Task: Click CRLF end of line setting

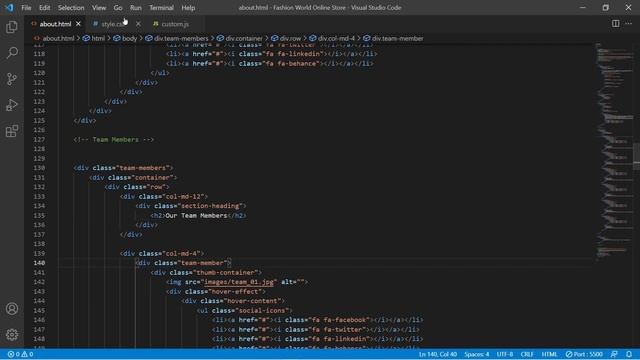Action: [x=527, y=354]
